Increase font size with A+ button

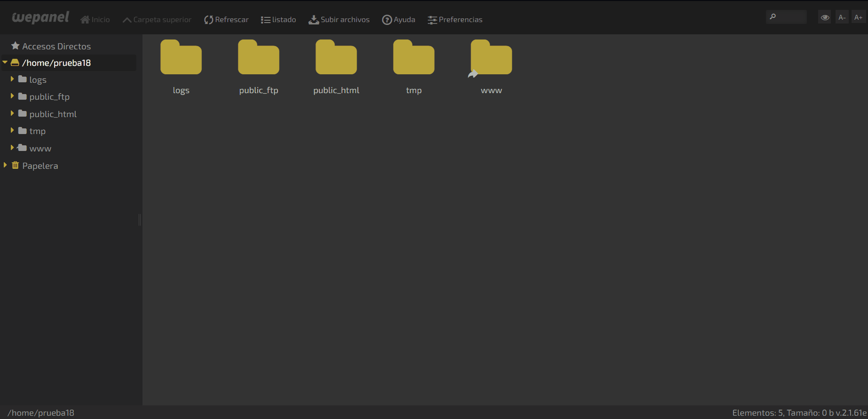[859, 17]
